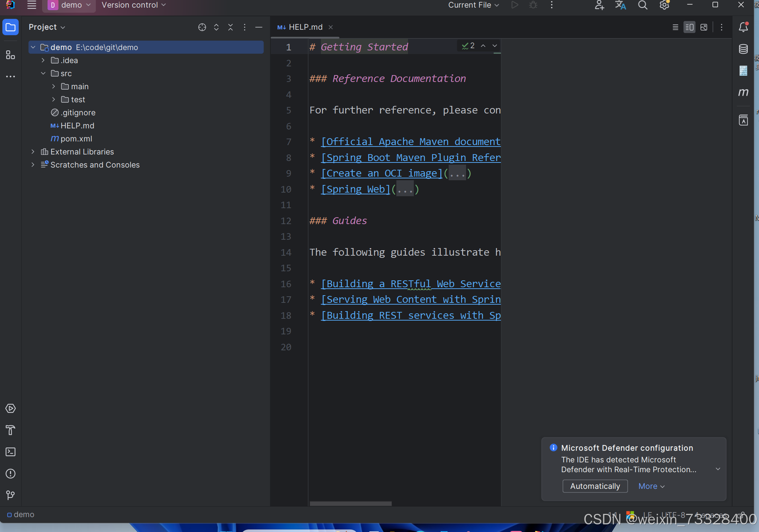The width and height of the screenshot is (759, 532).
Task: Expand the External Libraries node
Action: coord(33,152)
